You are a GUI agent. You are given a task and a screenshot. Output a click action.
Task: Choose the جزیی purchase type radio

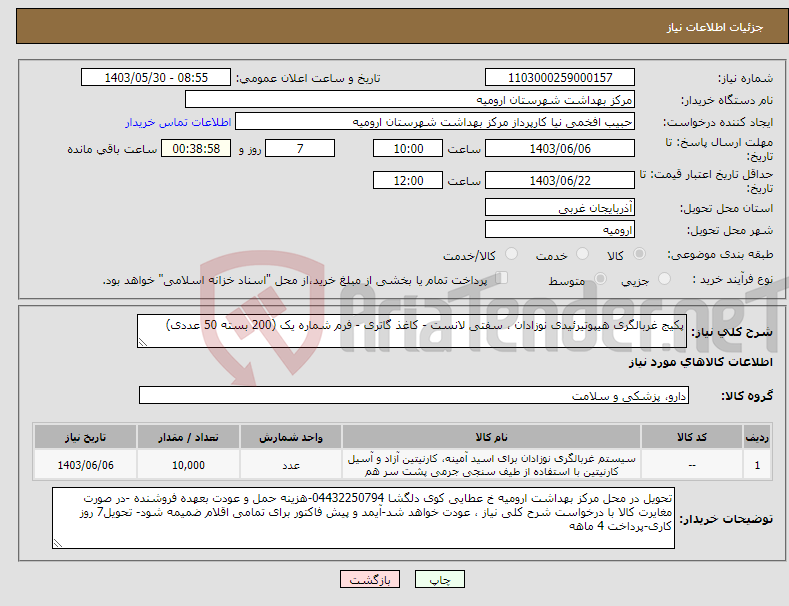click(x=664, y=278)
